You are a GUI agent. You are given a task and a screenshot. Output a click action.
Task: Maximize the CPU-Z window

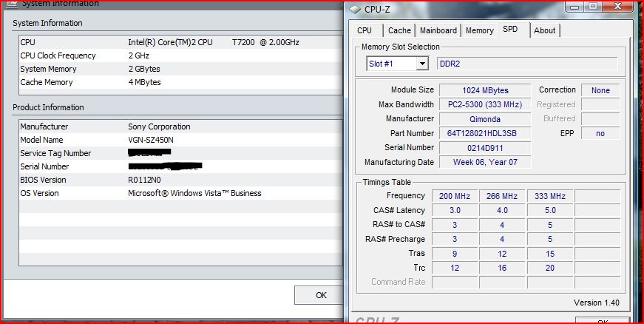pyautogui.click(x=593, y=6)
